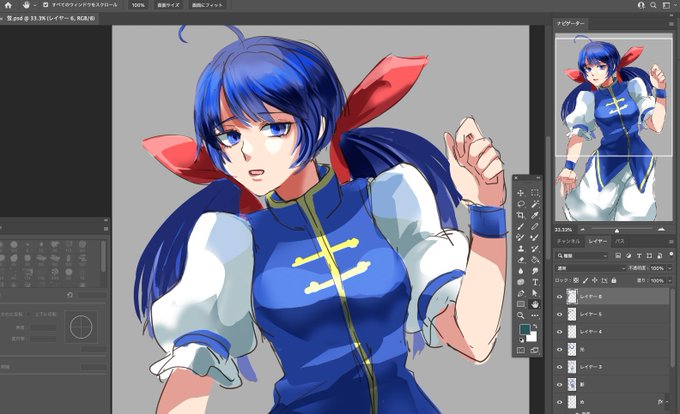
Task: Toggle the layer filtering on/off switch
Action: tap(671, 255)
